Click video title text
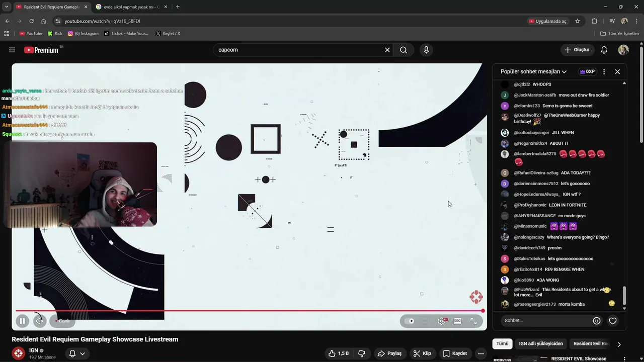Viewport: 644px width, 362px height. [95, 339]
